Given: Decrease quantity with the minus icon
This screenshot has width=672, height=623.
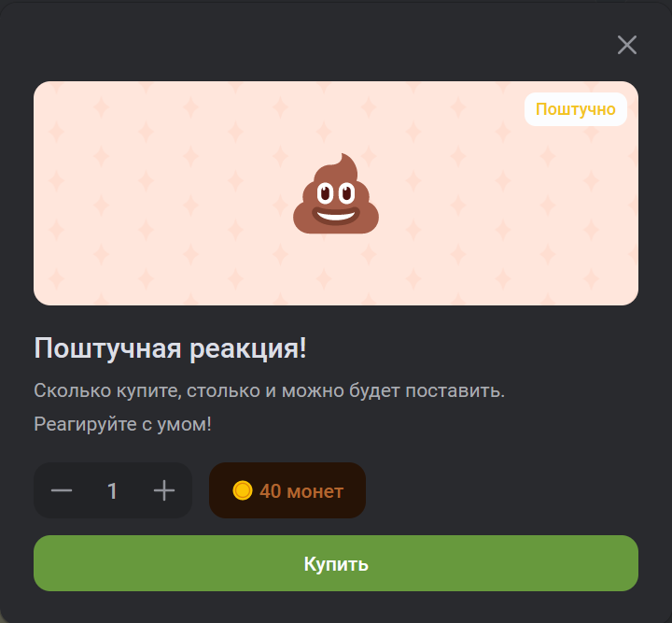Looking at the screenshot, I should 62,490.
